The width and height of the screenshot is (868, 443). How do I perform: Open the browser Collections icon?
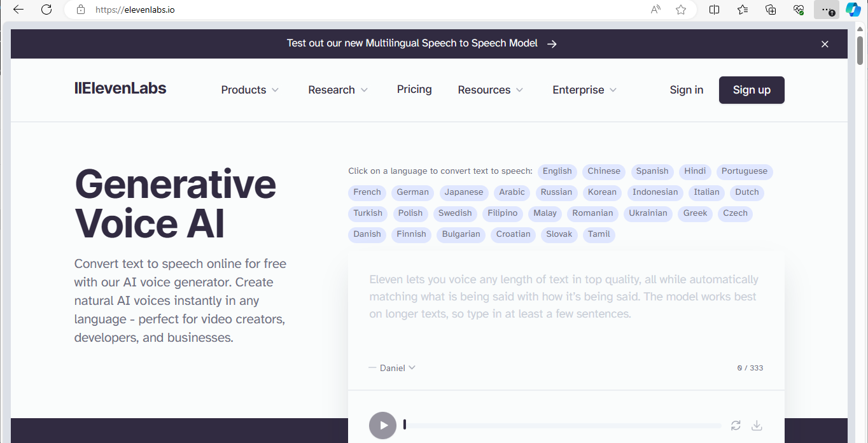point(771,10)
